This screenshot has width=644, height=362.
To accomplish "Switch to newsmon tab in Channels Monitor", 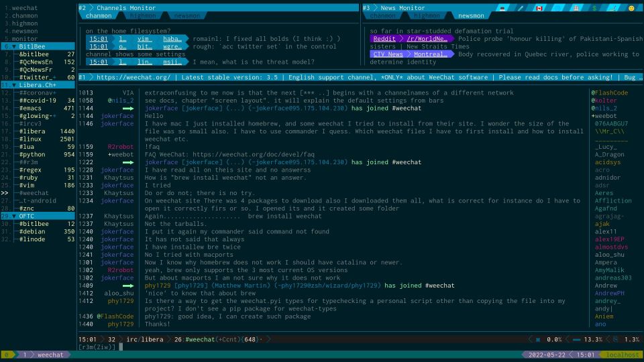I will (x=187, y=15).
